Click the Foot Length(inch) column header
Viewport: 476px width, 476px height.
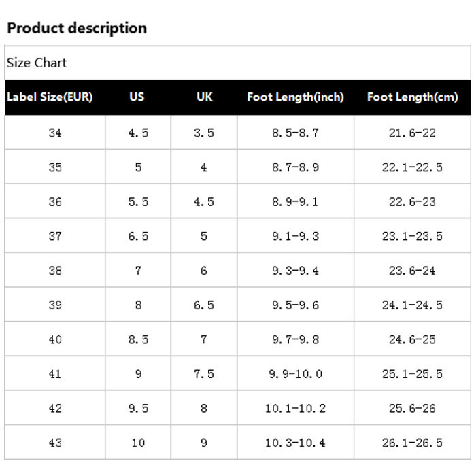295,97
